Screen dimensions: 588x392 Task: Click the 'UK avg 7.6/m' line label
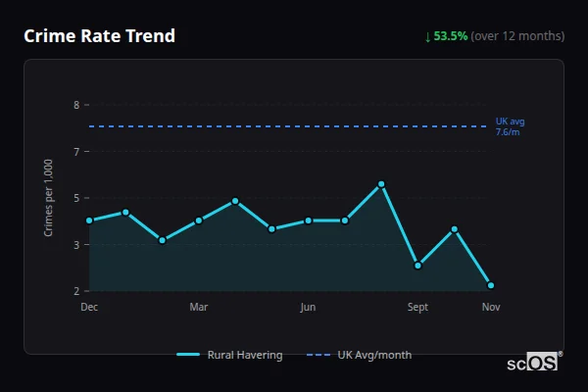(510, 126)
